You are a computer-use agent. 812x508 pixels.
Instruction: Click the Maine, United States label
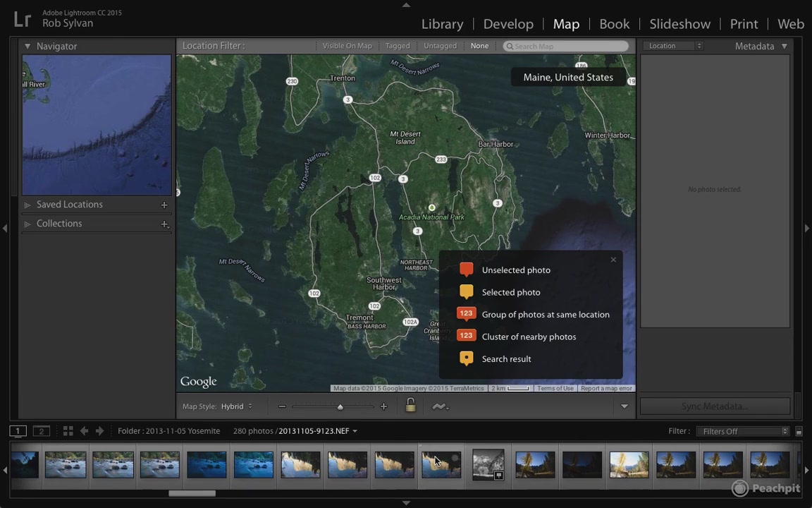tap(568, 77)
